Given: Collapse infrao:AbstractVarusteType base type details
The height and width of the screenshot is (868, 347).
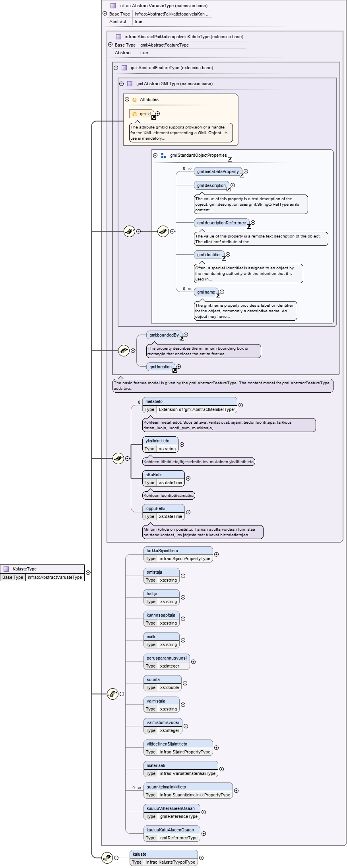Looking at the screenshot, I should (x=105, y=14).
